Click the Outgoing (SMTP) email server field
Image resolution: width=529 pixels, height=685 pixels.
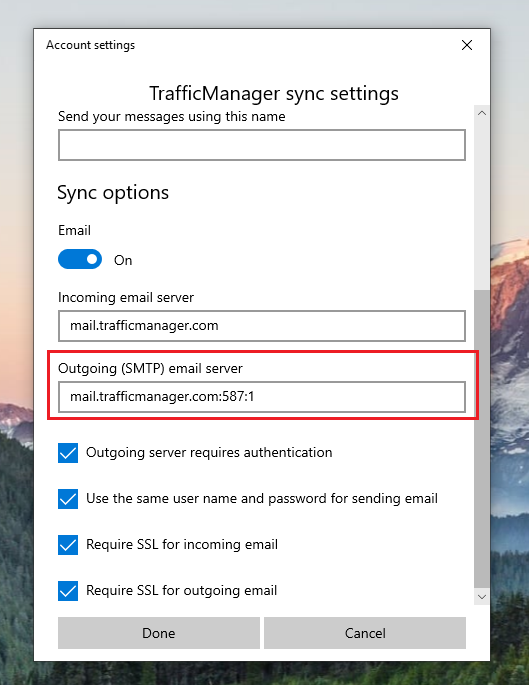[262, 397]
